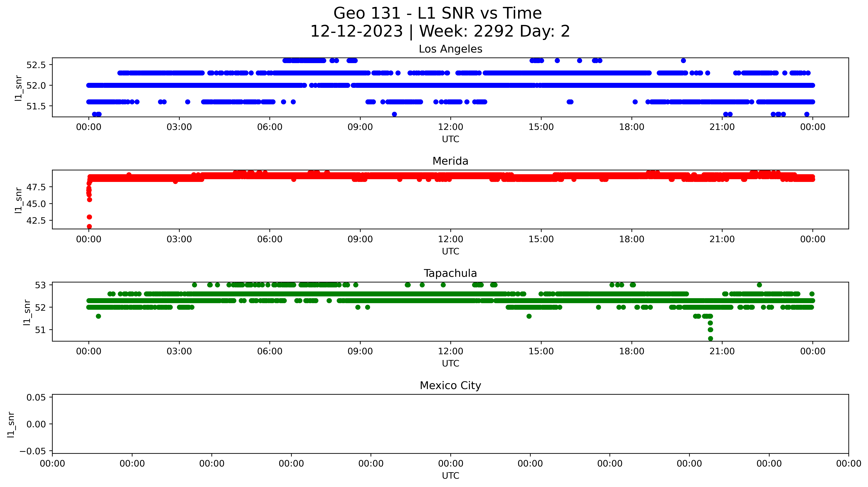Image resolution: width=868 pixels, height=487 pixels.
Task: Click the 0.05 y-axis tick in Mexico City plot
Action: (x=36, y=397)
